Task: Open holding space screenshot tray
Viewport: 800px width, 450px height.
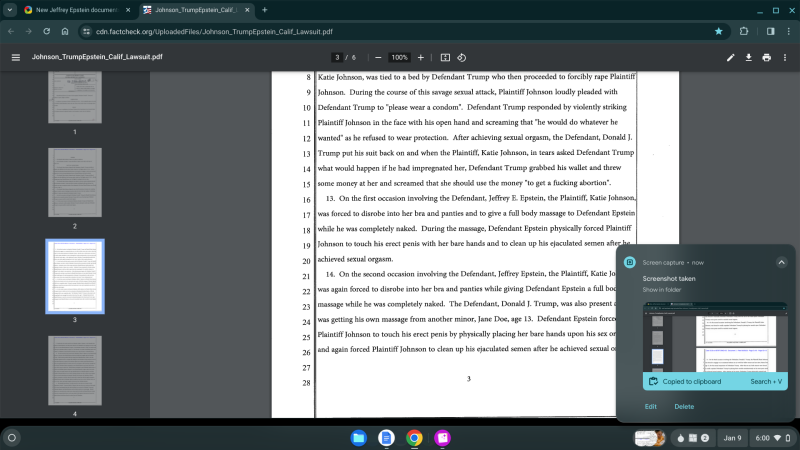Action: (649, 438)
